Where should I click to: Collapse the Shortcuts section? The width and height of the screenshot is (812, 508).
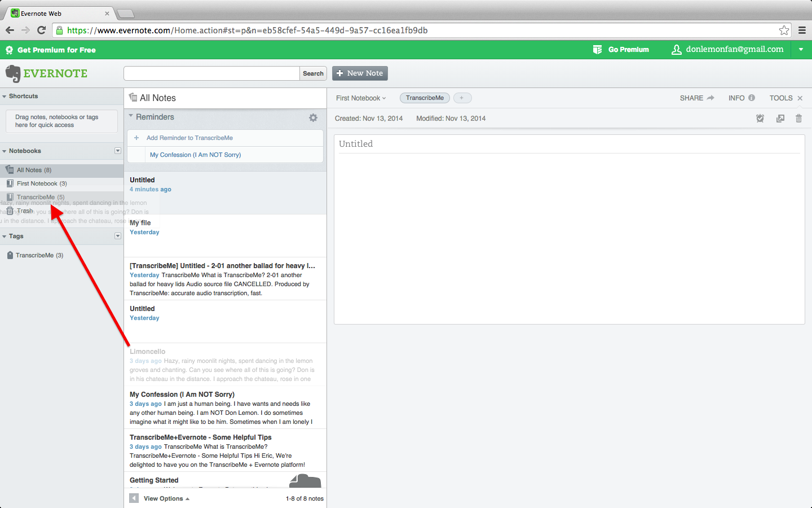5,97
